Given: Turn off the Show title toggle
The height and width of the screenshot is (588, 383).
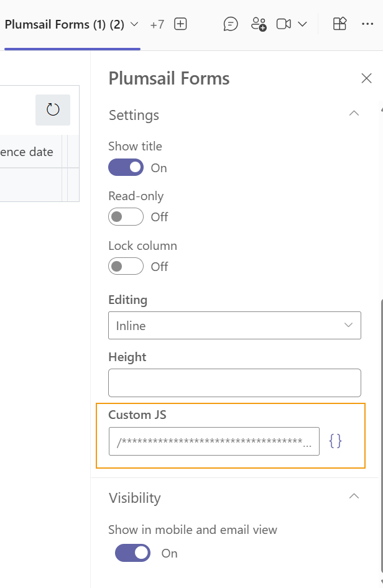Looking at the screenshot, I should (126, 168).
